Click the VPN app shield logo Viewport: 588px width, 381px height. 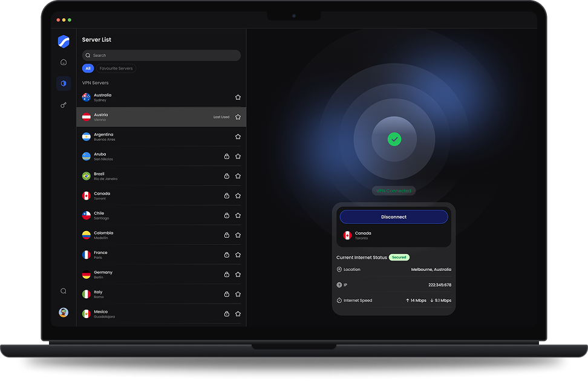click(x=64, y=41)
